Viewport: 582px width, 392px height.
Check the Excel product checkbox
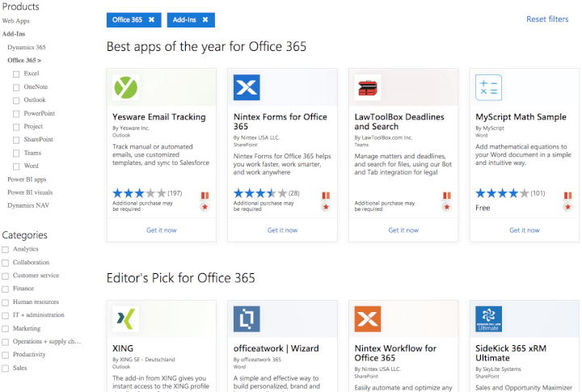click(x=16, y=74)
